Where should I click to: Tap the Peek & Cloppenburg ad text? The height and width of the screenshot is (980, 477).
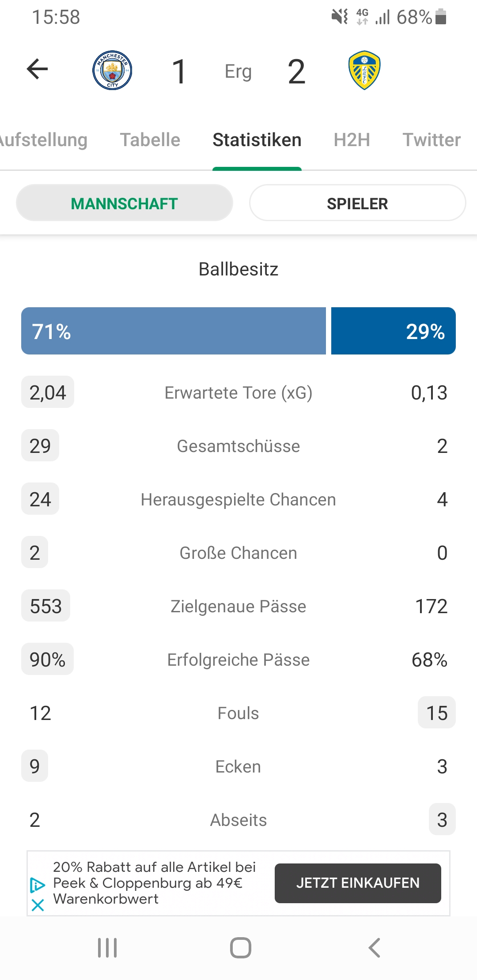[x=154, y=883]
